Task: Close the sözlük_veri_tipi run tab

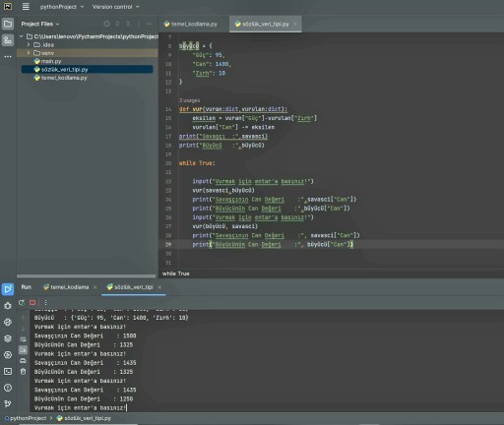Action: 159,287
